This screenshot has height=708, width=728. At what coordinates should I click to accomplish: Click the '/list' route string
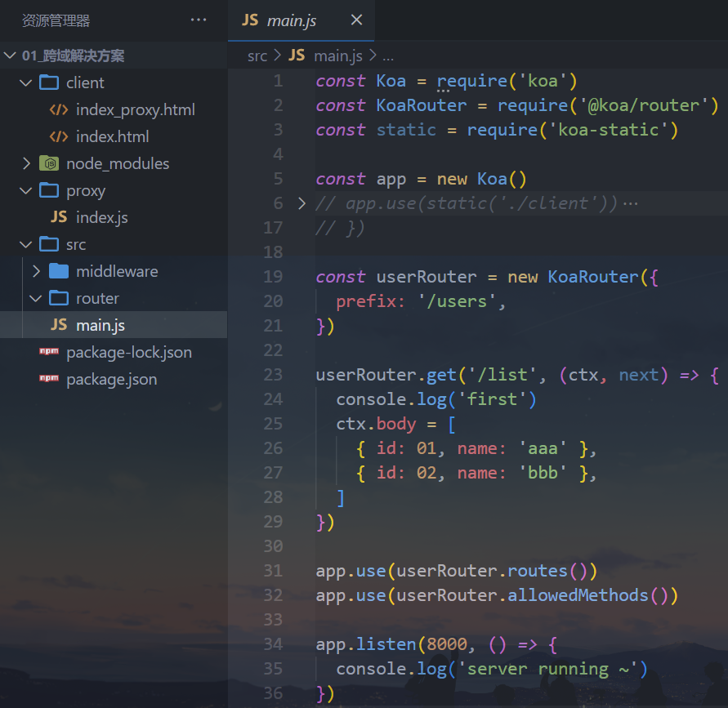coord(502,375)
